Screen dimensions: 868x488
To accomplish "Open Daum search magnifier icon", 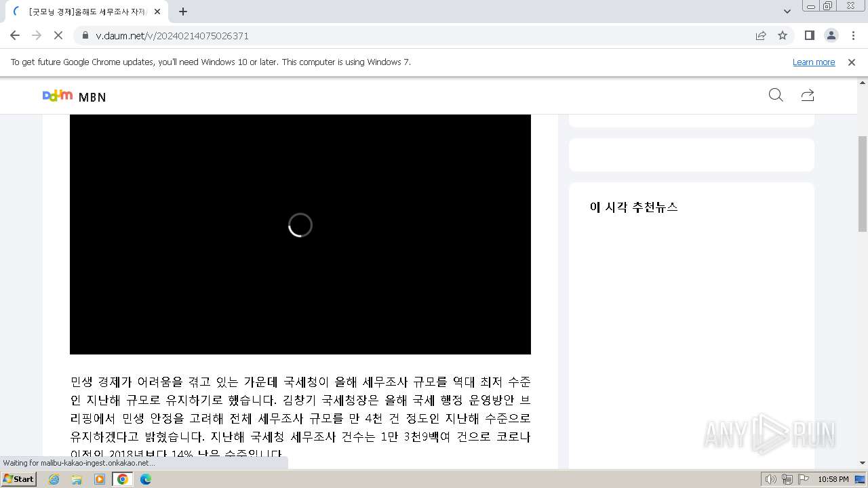I will (x=776, y=95).
